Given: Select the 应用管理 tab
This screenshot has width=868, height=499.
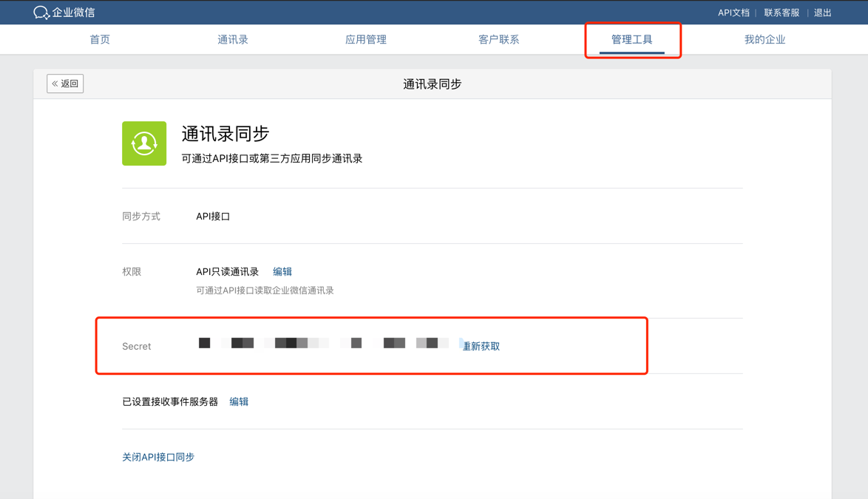Looking at the screenshot, I should point(366,40).
